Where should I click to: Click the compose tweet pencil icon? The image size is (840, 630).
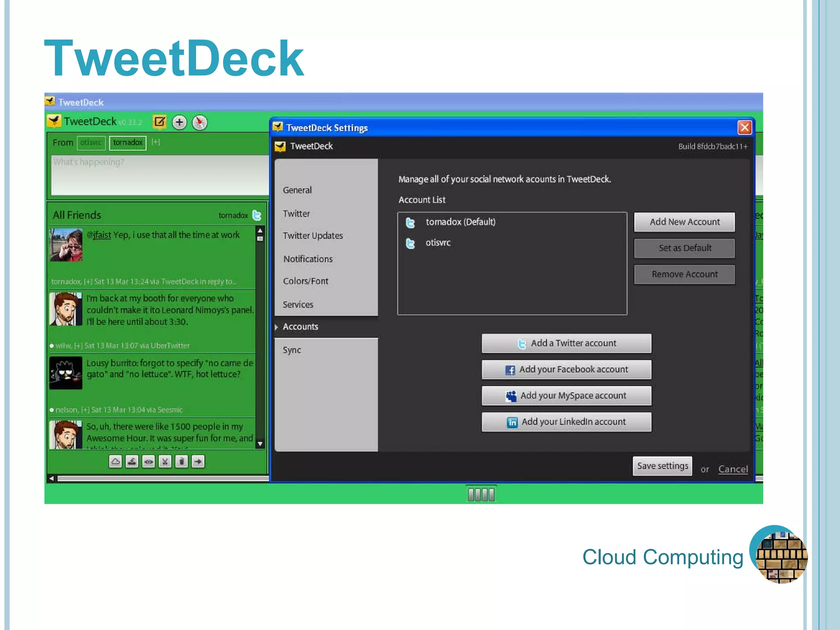click(160, 122)
